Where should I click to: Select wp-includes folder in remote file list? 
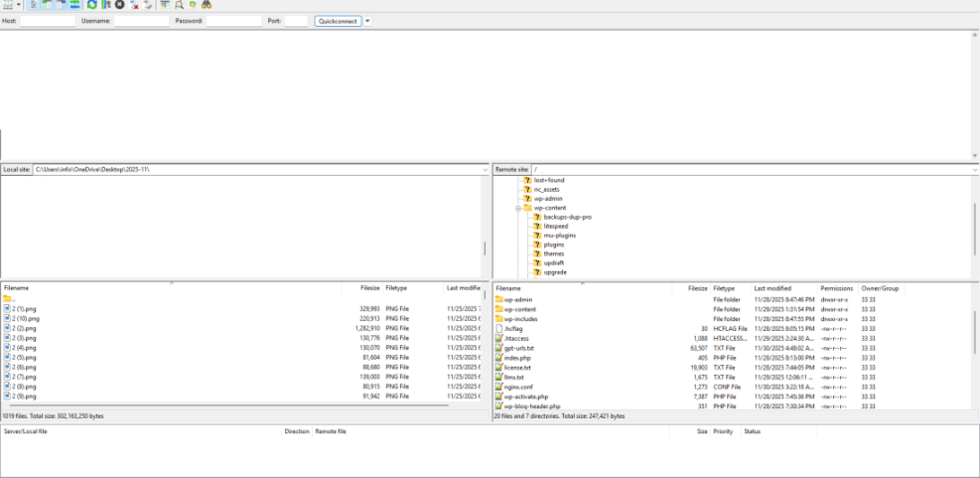coord(520,319)
